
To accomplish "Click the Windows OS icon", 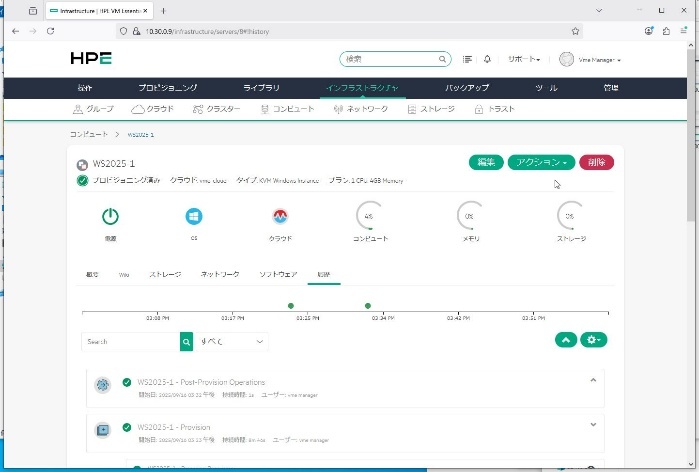I will [194, 216].
